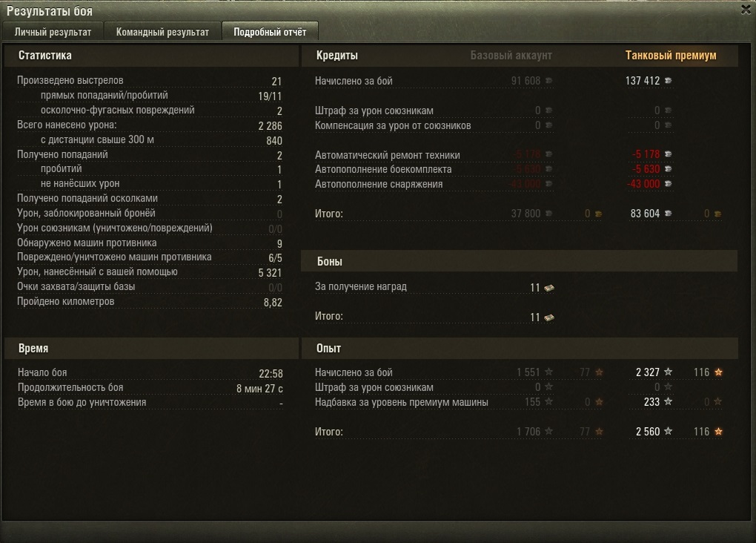Click credits icon beside premium total 83 604
This screenshot has height=543, width=756.
[669, 214]
